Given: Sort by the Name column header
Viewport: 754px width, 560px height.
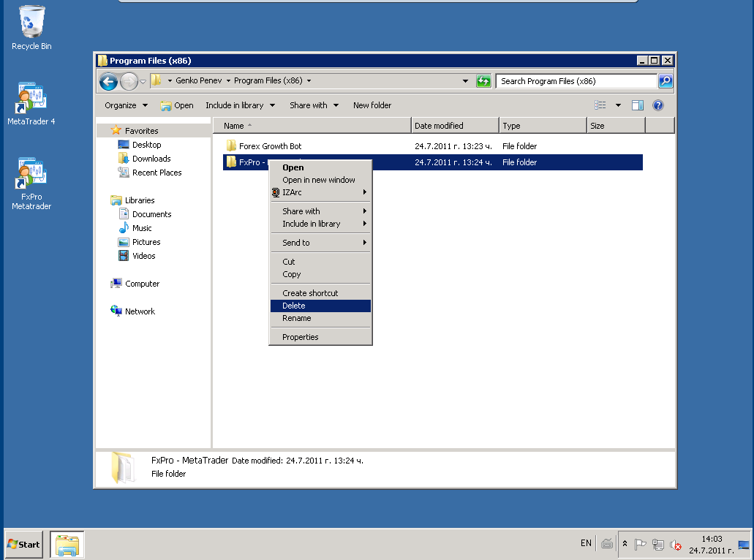Looking at the screenshot, I should (312, 126).
